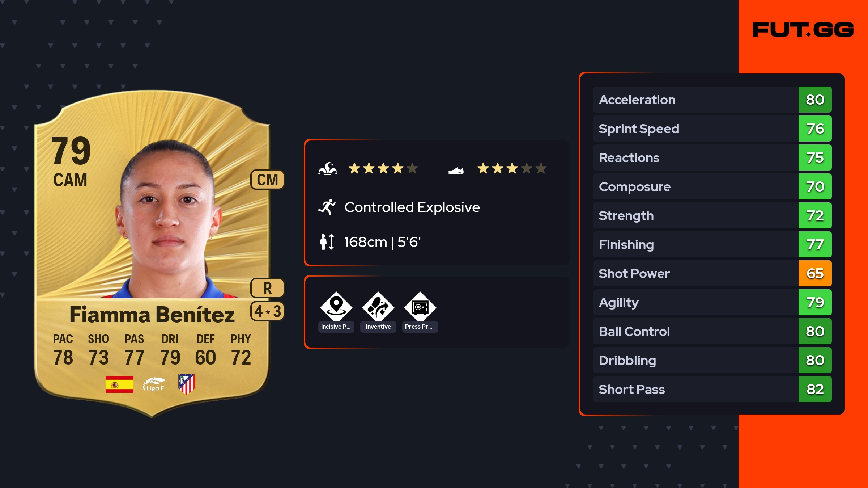Click the player name Fiamma Benítez
Image resolution: width=868 pixels, height=488 pixels.
tap(152, 314)
